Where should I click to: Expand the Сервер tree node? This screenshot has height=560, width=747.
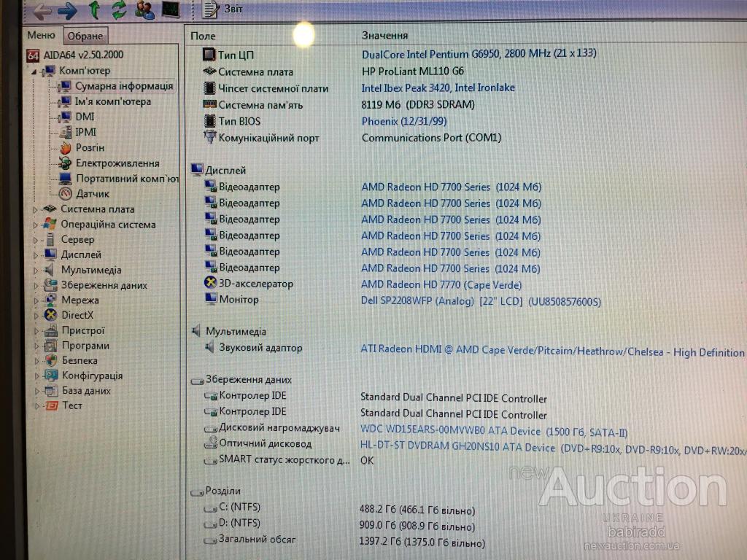(x=35, y=240)
